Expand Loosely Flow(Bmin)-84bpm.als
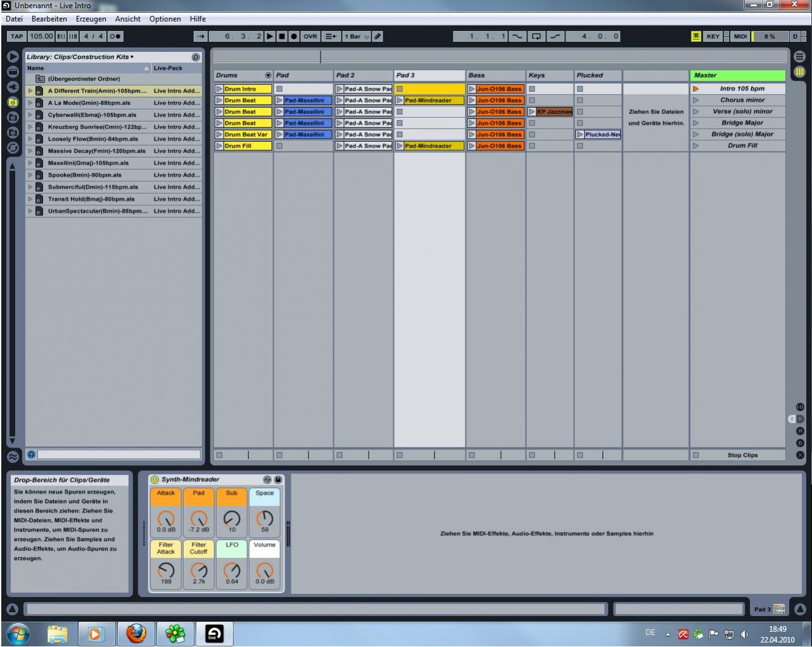The height and width of the screenshot is (647, 812). pyautogui.click(x=30, y=139)
